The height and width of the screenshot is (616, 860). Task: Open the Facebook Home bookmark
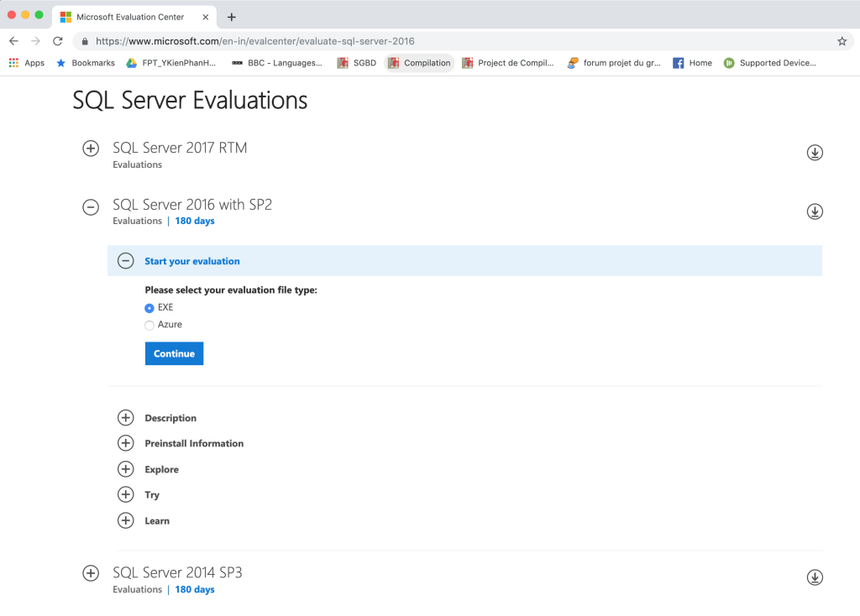click(x=690, y=62)
